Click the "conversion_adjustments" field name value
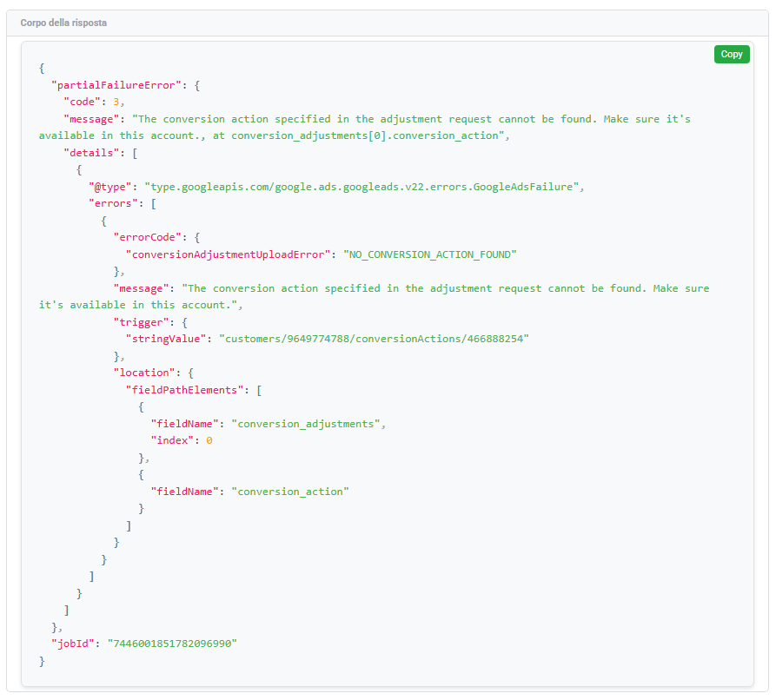Image resolution: width=776 pixels, height=700 pixels. 307,424
